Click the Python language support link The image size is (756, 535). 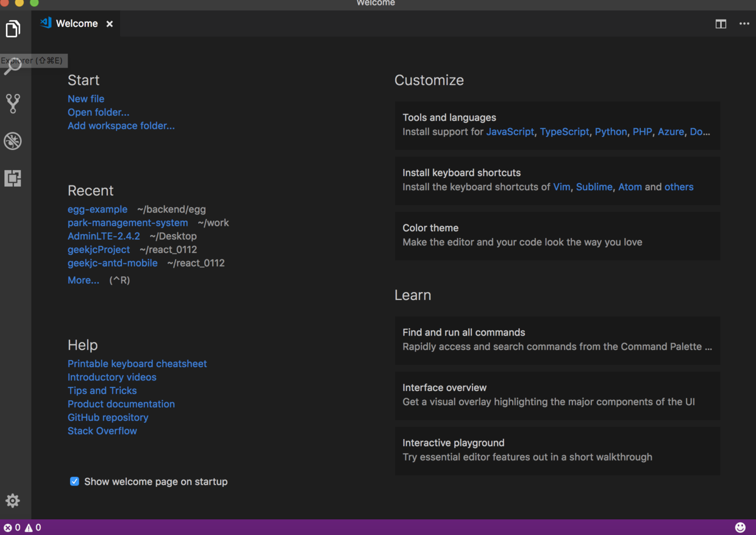610,132
